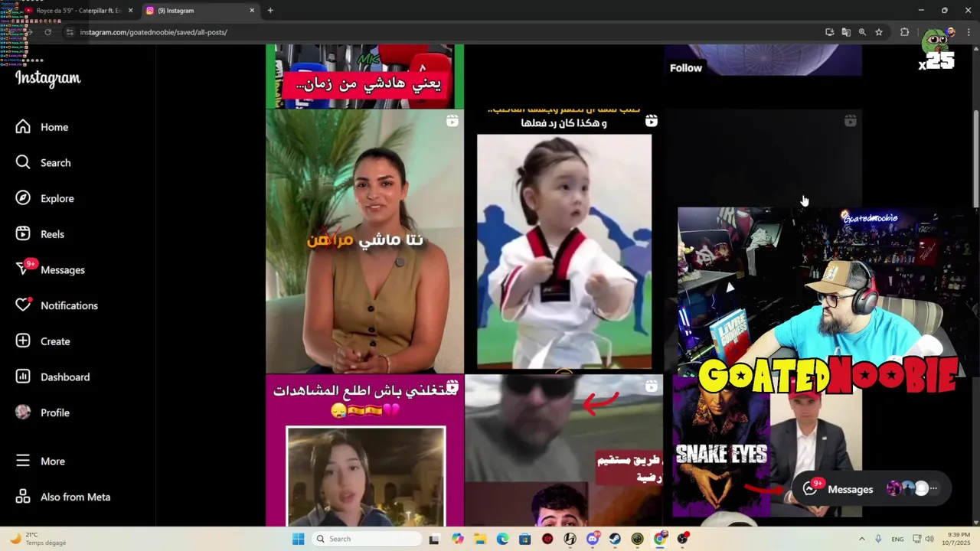Open ENG language switcher
The width and height of the screenshot is (980, 551).
897,539
